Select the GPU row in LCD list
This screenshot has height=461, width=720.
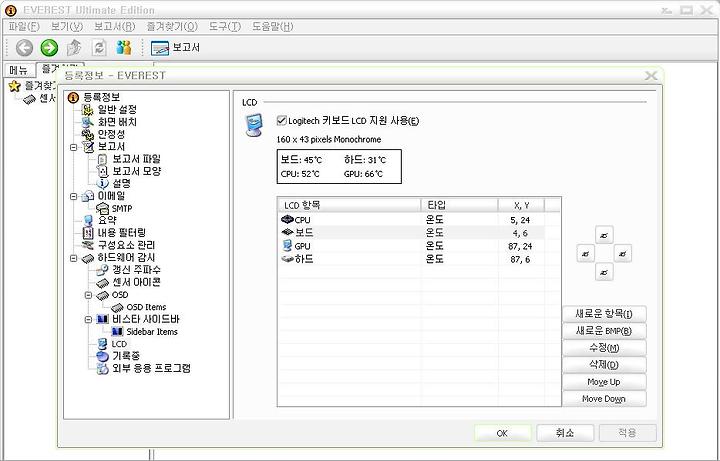[x=411, y=246]
